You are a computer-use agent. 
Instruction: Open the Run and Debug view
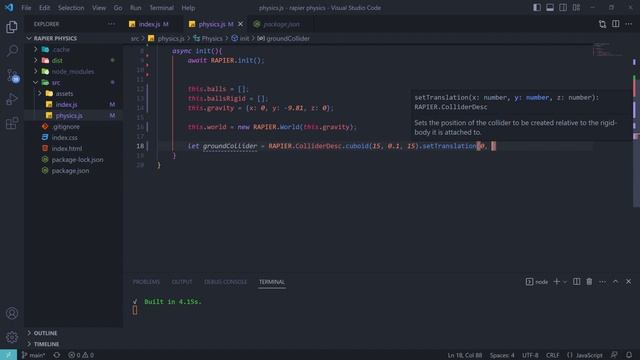[12, 99]
